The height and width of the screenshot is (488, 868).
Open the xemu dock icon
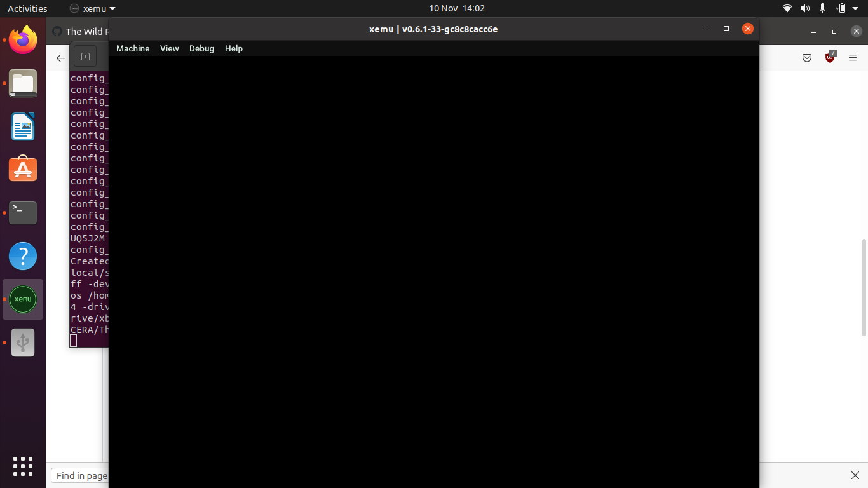(x=23, y=299)
